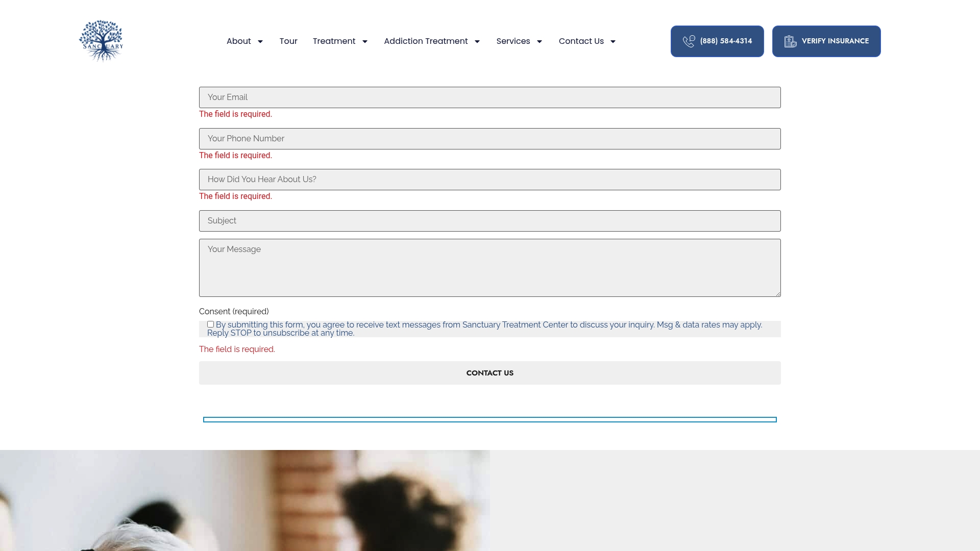The height and width of the screenshot is (551, 980).
Task: Click into the Your Message text area
Action: coord(490,268)
